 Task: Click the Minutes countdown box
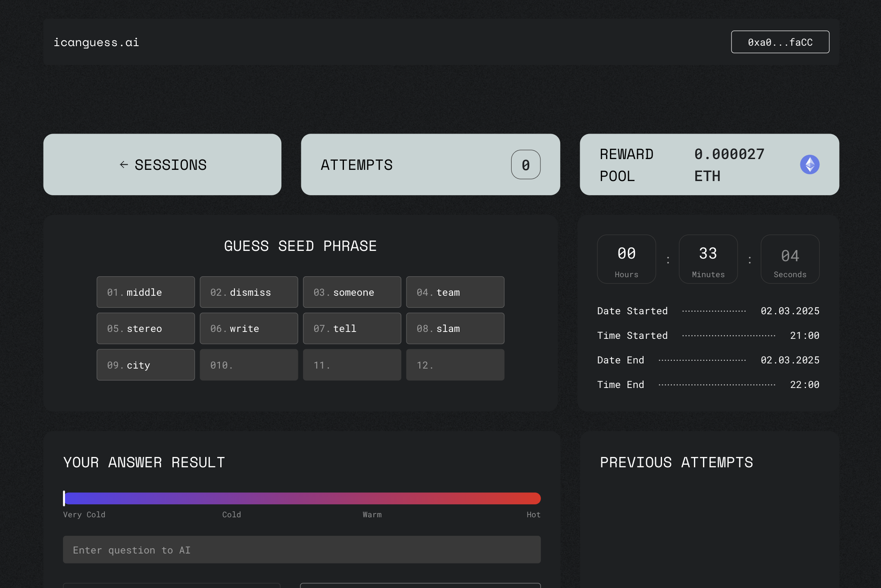(708, 260)
